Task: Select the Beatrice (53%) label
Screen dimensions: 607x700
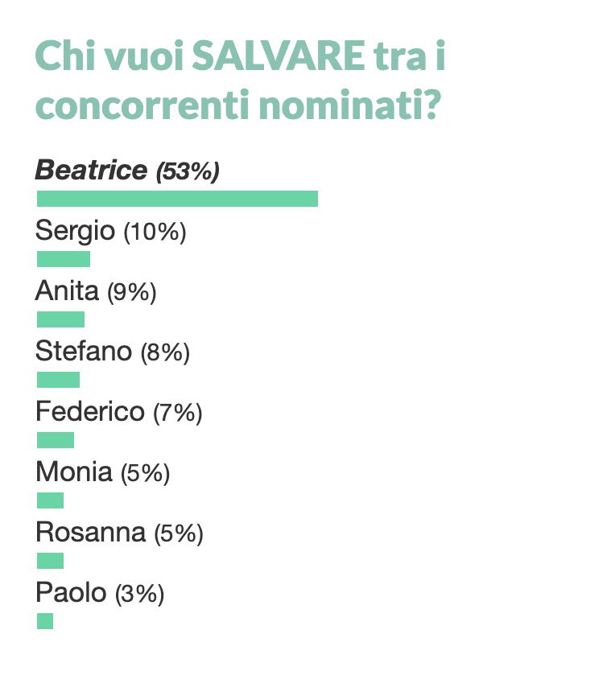Action: [x=127, y=171]
